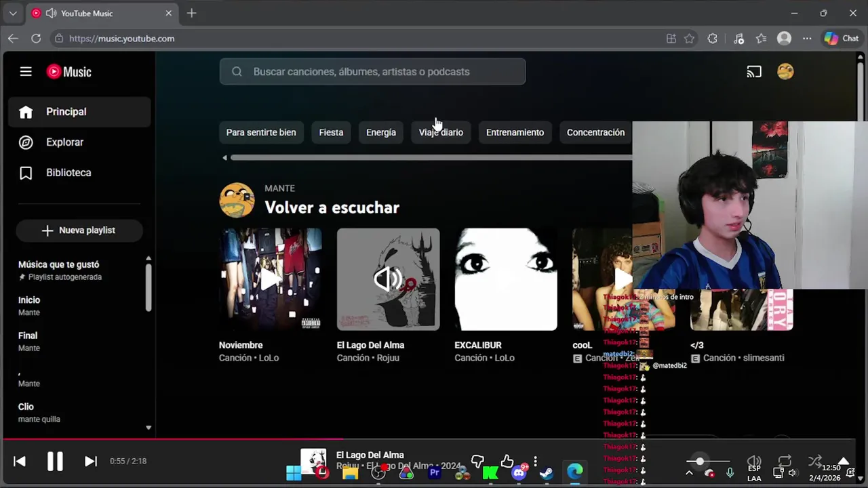This screenshot has width=868, height=488.
Task: Dislike the currently playing song
Action: coord(478,461)
